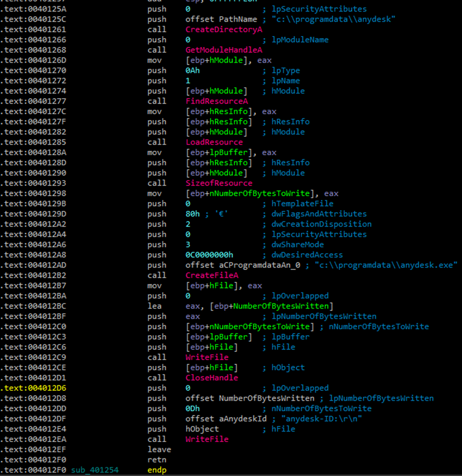The image size is (462, 476).
Task: Select the lpName comment
Action: (x=286, y=81)
